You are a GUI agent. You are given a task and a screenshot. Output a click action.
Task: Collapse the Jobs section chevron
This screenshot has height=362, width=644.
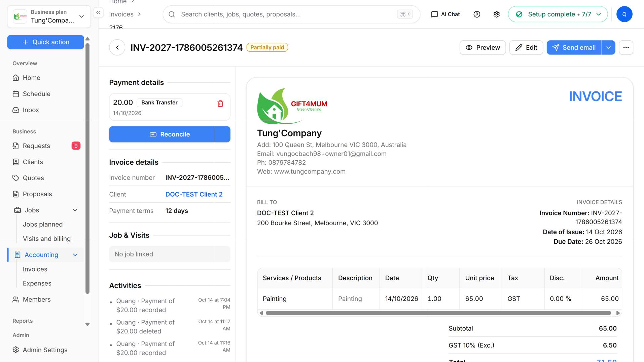[75, 210]
